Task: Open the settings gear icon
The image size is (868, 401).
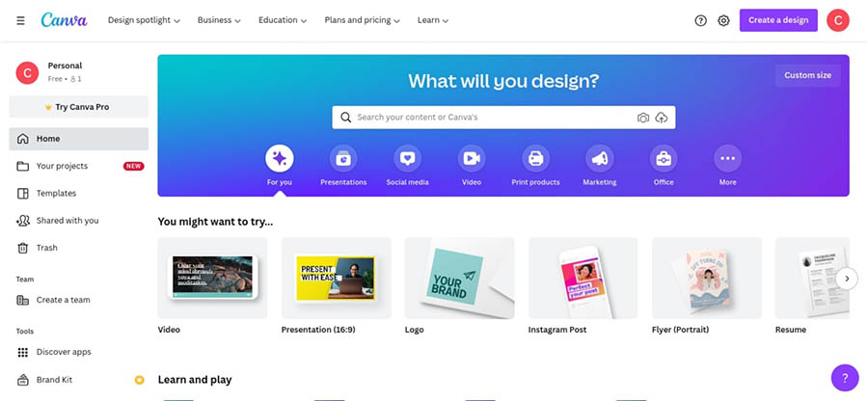Action: click(x=723, y=20)
